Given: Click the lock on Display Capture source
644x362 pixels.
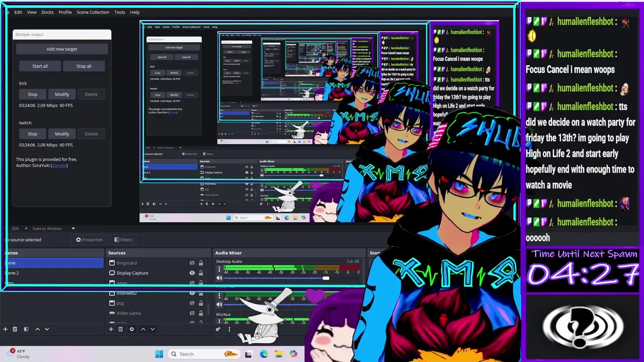Looking at the screenshot, I should click(x=201, y=273).
